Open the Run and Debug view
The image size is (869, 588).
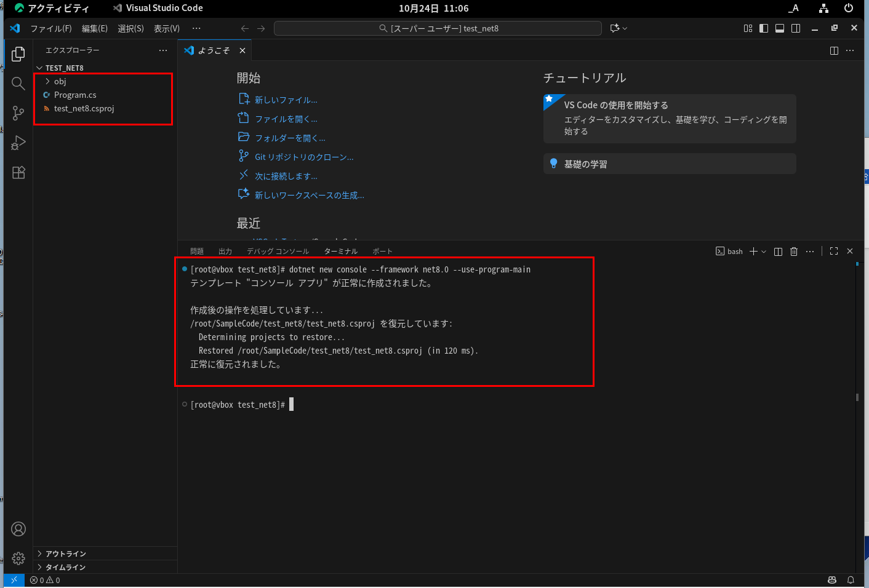(18, 143)
